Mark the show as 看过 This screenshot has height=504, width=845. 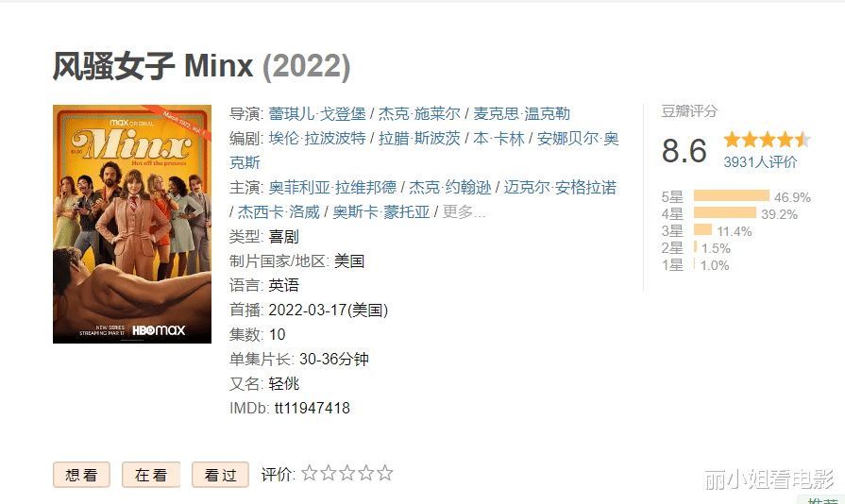[220, 475]
